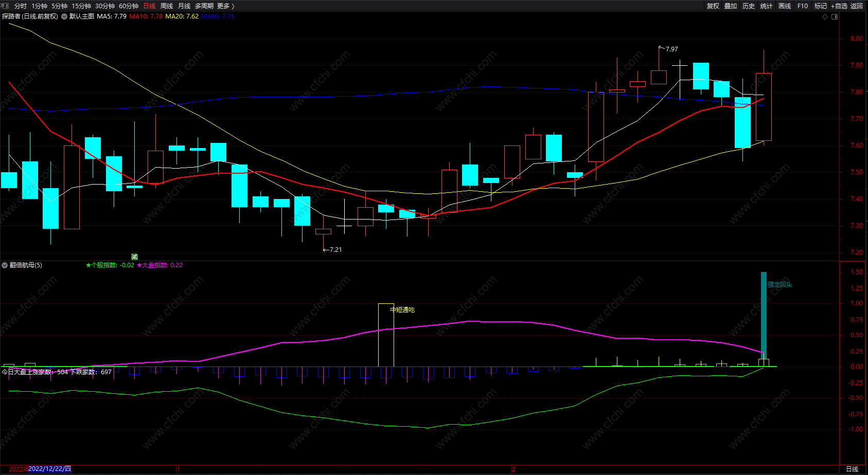Open 历史 history view
Screen dimensions: 868x475
749,6
